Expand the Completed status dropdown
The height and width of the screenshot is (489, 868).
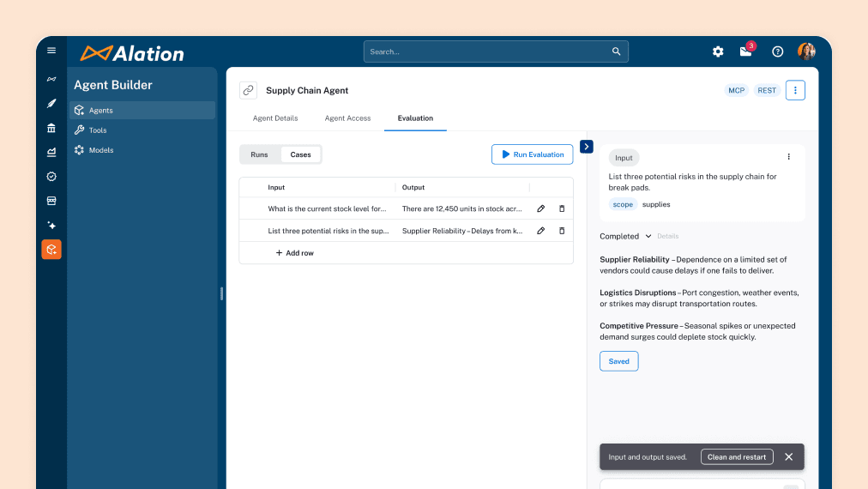point(648,237)
